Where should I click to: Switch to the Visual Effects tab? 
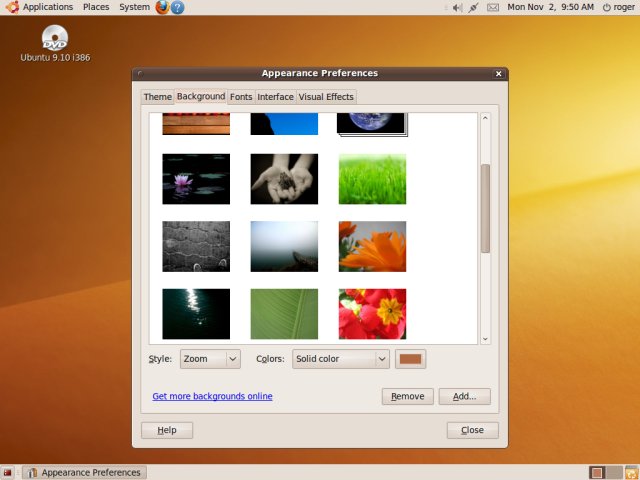[326, 97]
